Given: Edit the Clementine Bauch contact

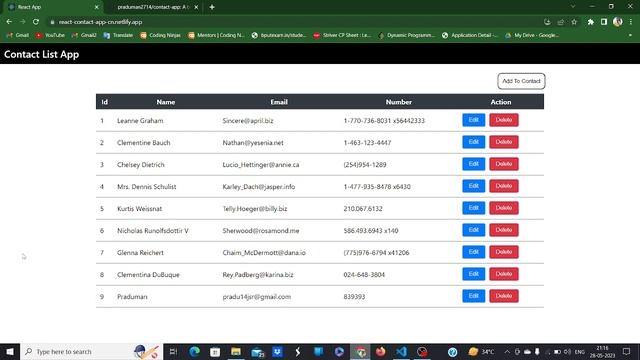Looking at the screenshot, I should 473,142.
